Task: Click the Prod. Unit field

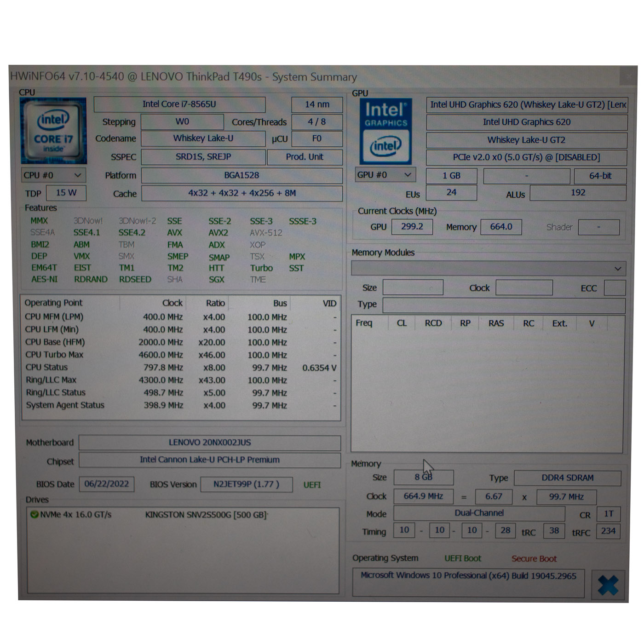Action: tap(305, 157)
